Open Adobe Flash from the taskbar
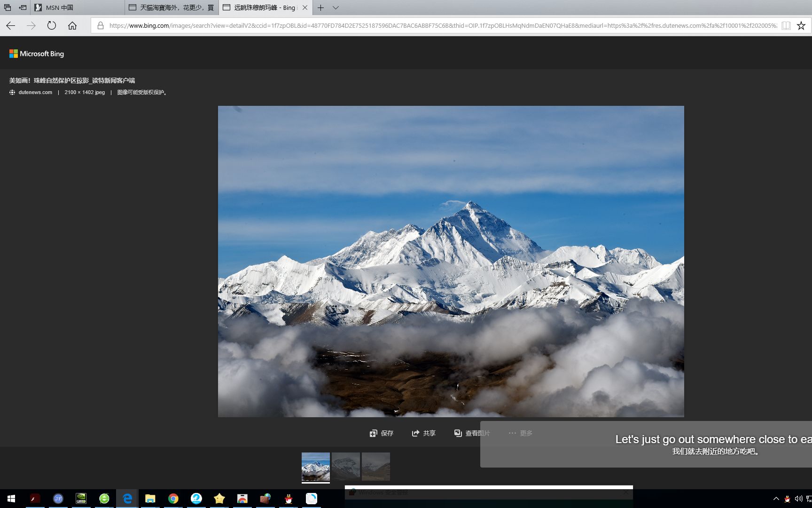 [35, 499]
